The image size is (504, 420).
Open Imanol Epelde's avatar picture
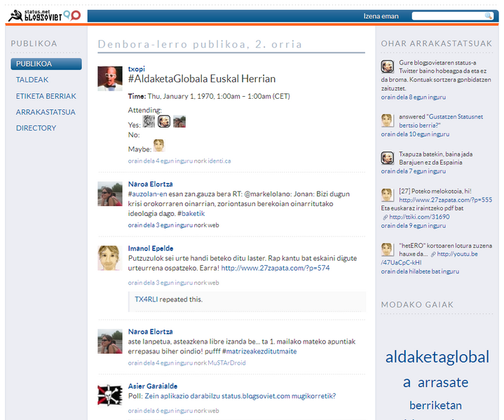tap(110, 258)
